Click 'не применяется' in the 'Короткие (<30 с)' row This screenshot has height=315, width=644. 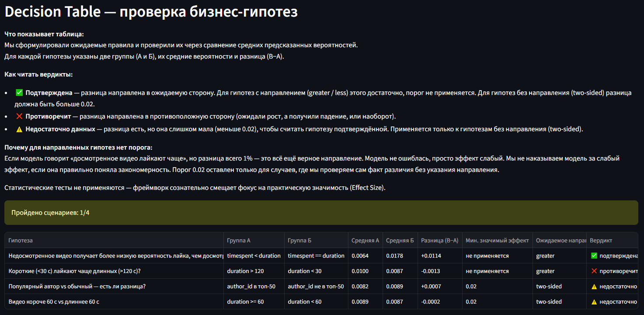pos(498,271)
